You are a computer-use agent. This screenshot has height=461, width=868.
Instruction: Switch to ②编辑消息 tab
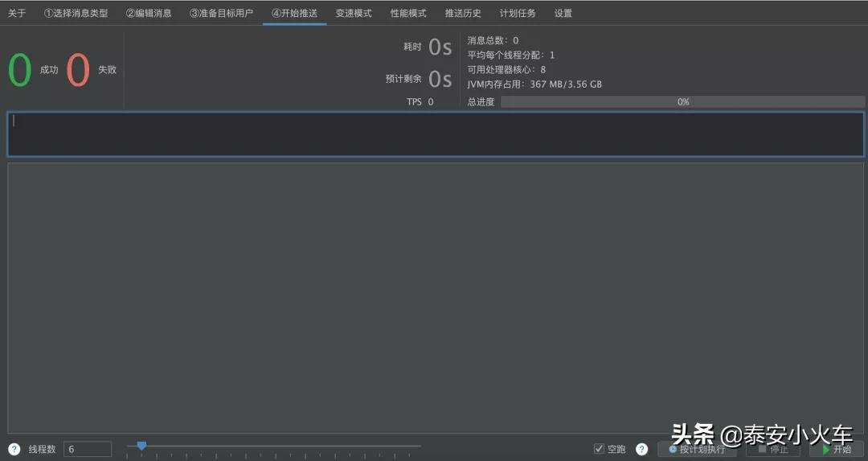[149, 13]
